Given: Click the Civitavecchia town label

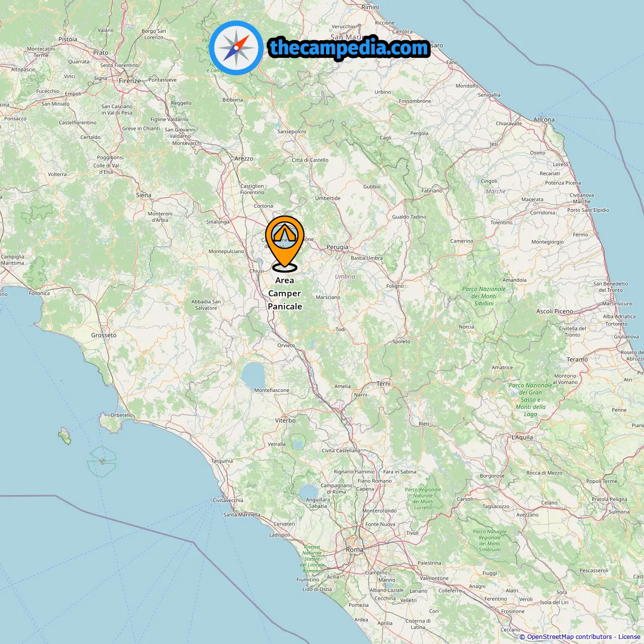Looking at the screenshot, I should point(228,501).
